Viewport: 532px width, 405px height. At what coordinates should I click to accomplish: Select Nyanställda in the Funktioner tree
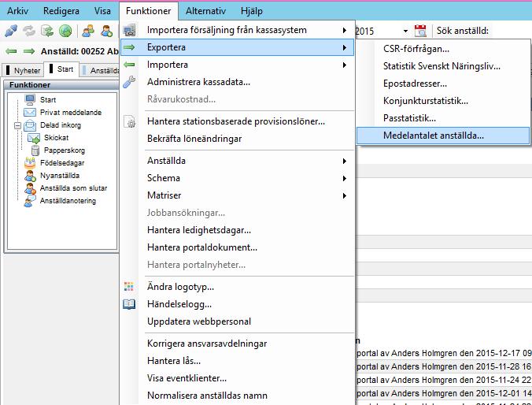(60, 176)
